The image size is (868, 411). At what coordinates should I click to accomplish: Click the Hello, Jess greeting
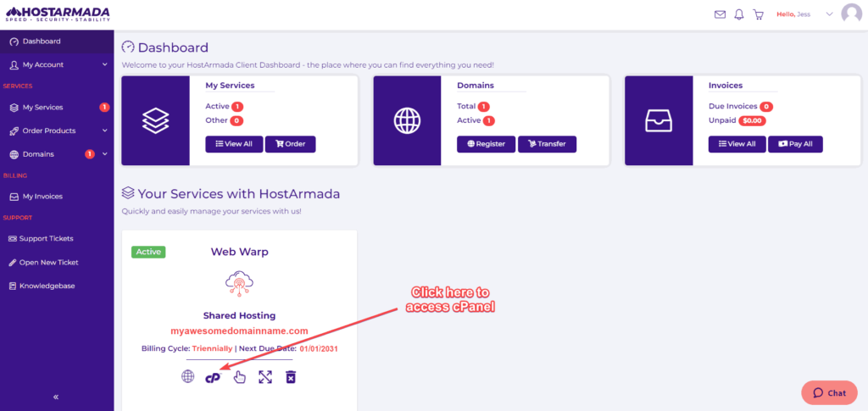[x=793, y=14]
